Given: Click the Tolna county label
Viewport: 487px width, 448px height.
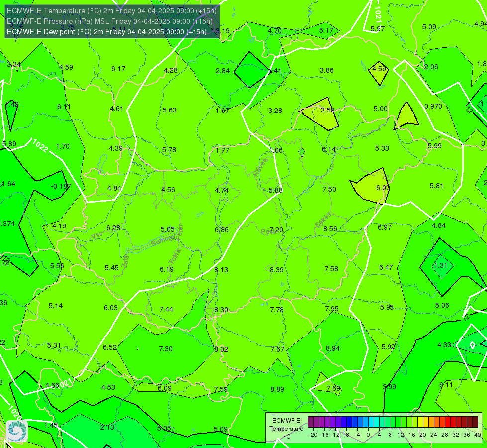Looking at the screenshot, I should tap(175, 257).
